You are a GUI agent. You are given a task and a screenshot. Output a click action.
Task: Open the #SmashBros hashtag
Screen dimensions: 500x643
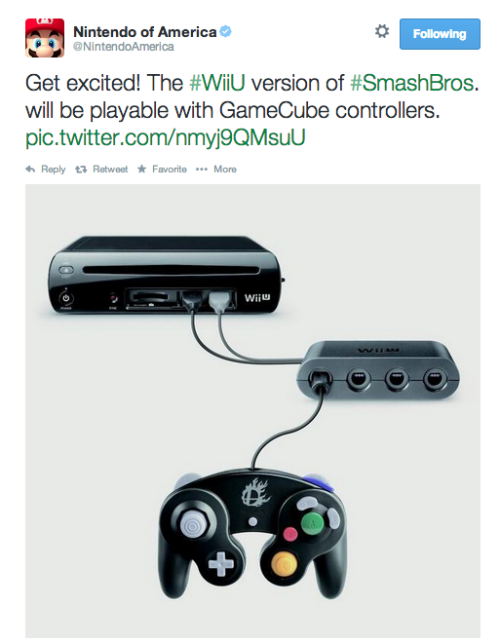pos(412,83)
